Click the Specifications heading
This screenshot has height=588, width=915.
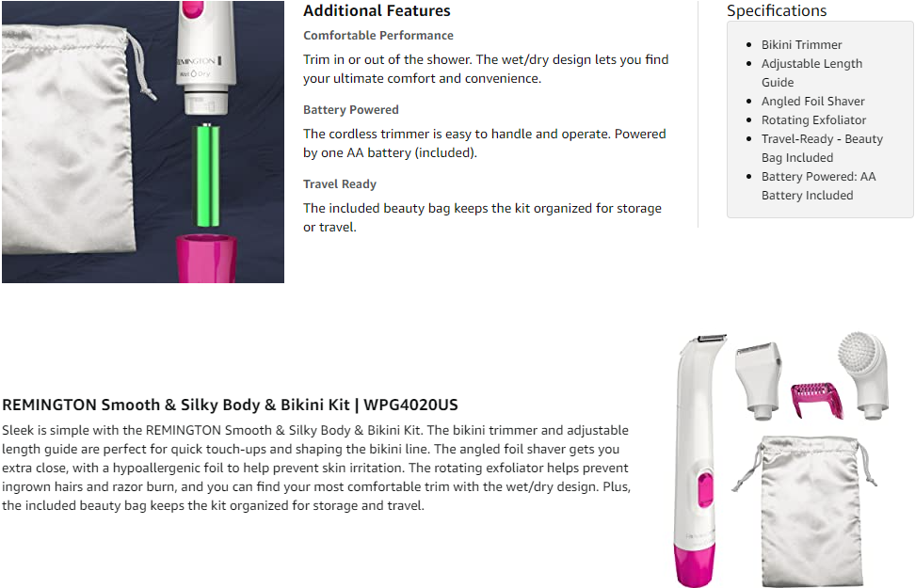pos(777,11)
